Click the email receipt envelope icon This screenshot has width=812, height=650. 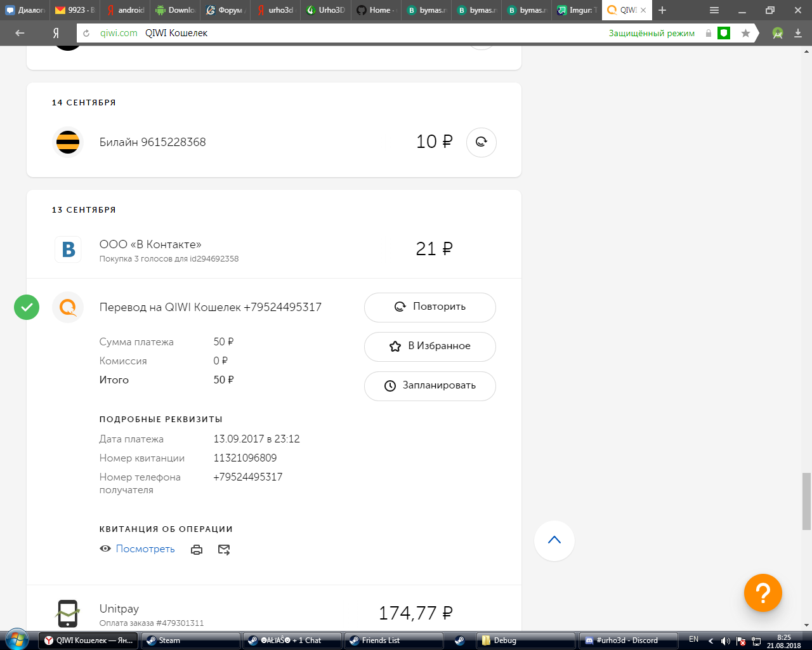[224, 550]
